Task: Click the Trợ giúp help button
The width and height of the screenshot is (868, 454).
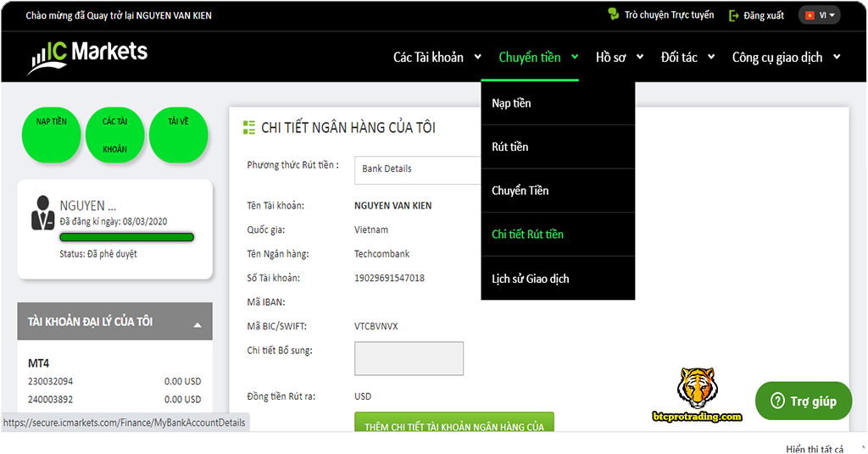Action: [x=804, y=401]
